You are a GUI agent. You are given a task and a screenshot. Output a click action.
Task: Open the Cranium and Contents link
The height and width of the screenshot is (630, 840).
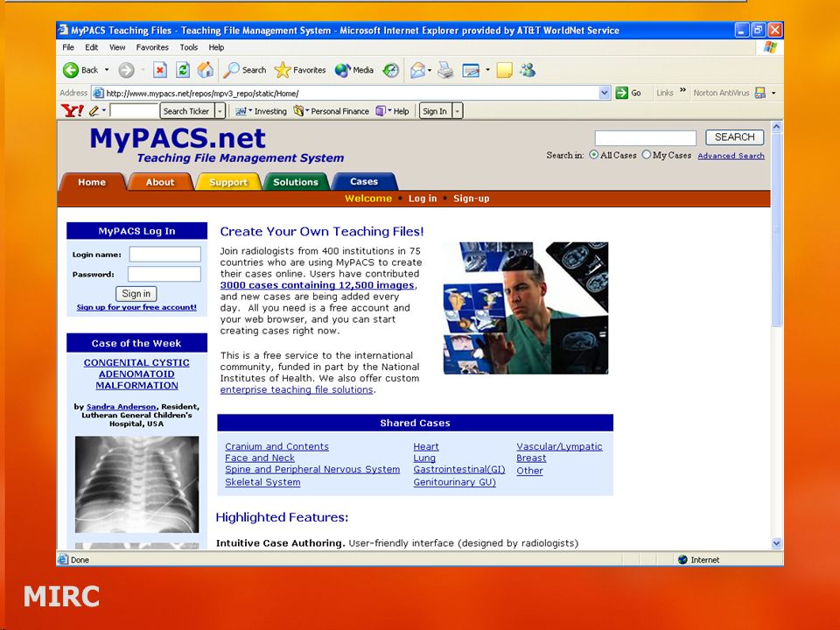coord(277,446)
